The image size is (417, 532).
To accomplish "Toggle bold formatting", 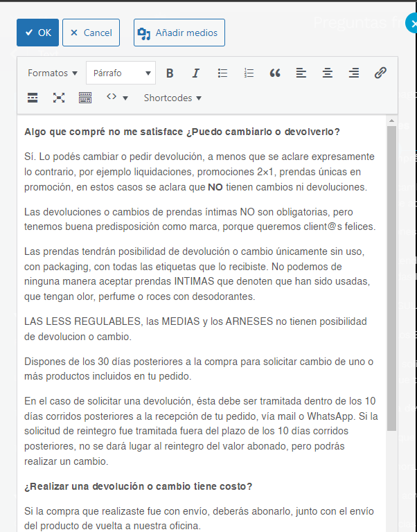I will (170, 73).
